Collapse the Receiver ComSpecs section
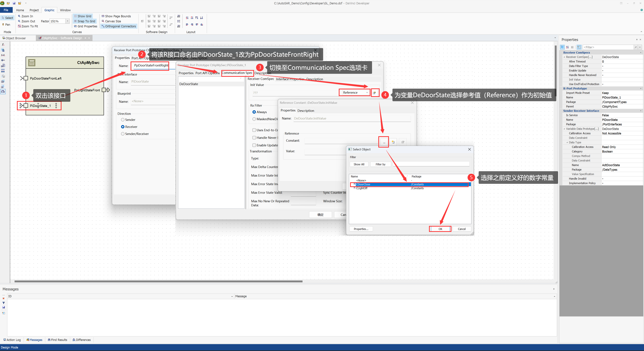Screen dimensions: 644x351 (x=640, y=53)
